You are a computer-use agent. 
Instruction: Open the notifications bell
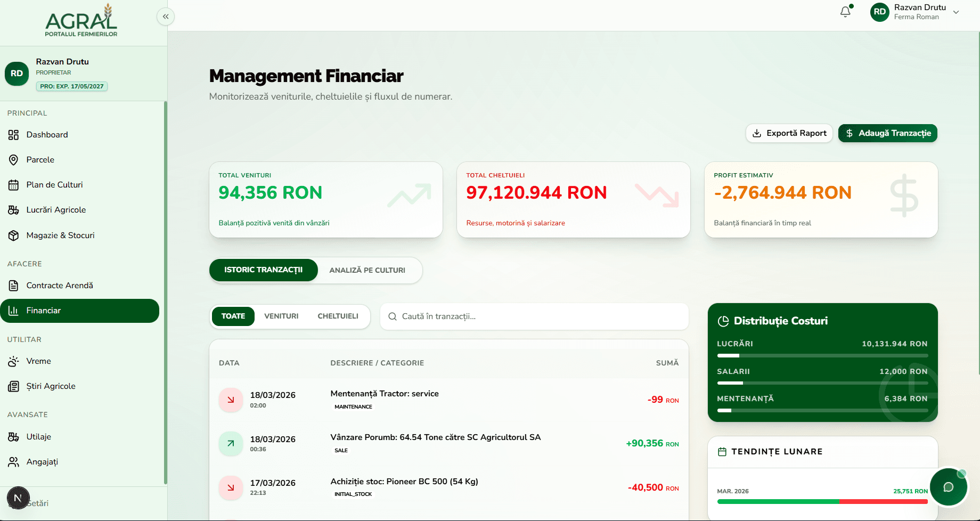tap(845, 12)
